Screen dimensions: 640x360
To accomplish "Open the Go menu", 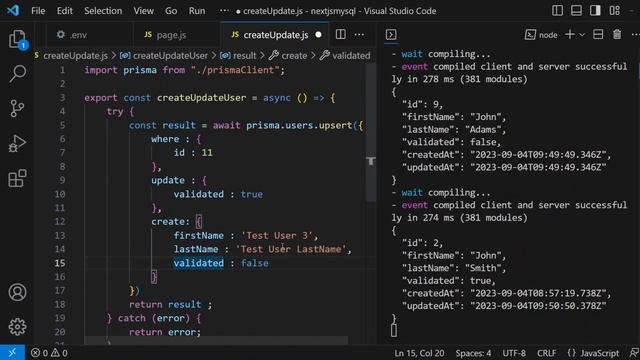I will (x=171, y=11).
